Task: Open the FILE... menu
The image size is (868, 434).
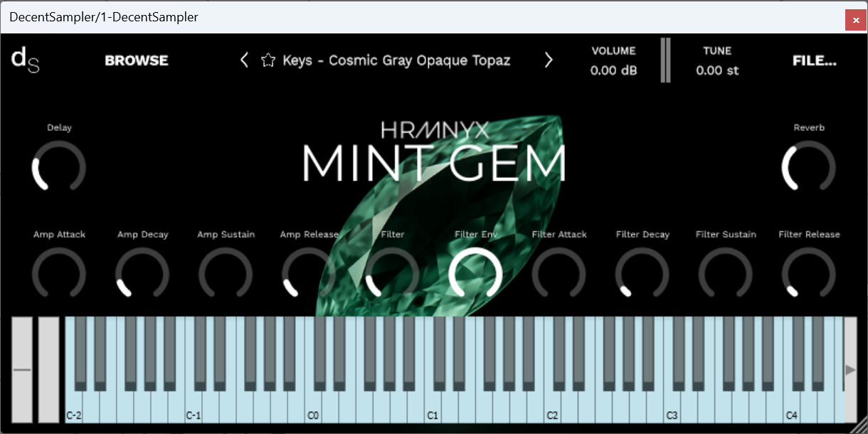Action: [x=814, y=60]
